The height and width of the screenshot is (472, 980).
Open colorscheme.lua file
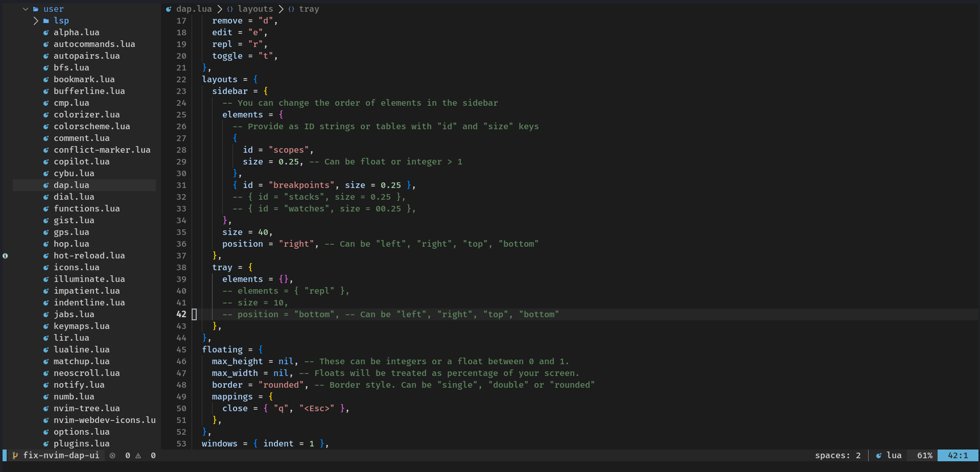click(92, 127)
